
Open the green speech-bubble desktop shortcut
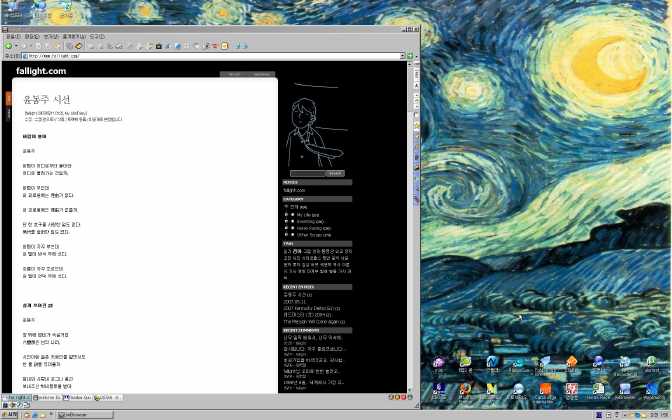point(465,364)
